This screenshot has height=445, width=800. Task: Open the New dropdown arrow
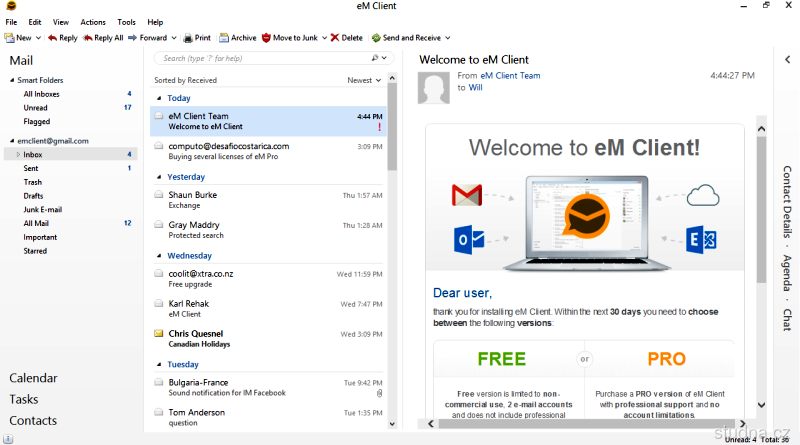pyautogui.click(x=38, y=38)
